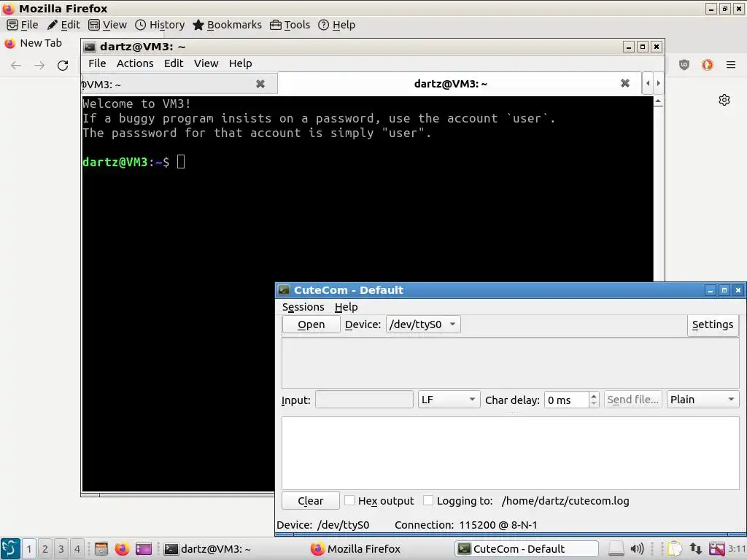Image resolution: width=747 pixels, height=560 pixels.
Task: Close the active dartz@VM3 terminal tab
Action: pos(625,83)
